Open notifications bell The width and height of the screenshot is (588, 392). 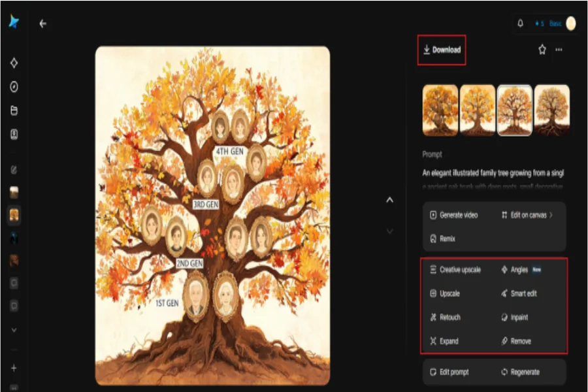520,24
